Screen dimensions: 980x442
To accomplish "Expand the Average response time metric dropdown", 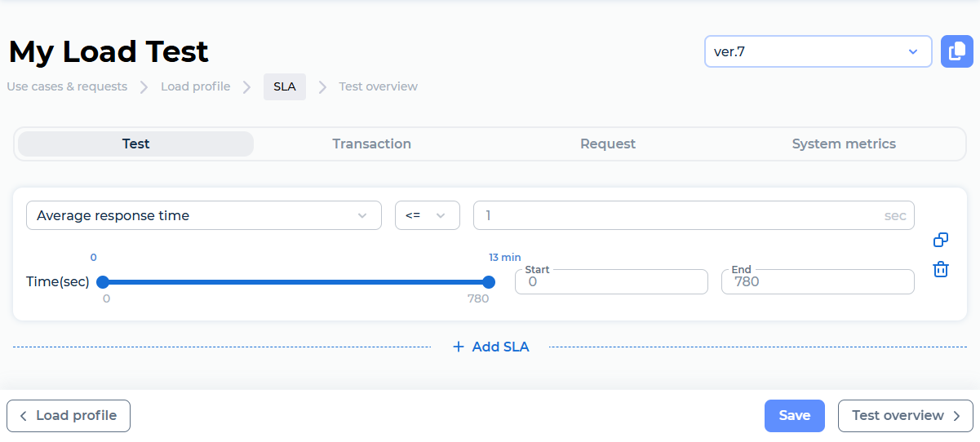I will [204, 215].
